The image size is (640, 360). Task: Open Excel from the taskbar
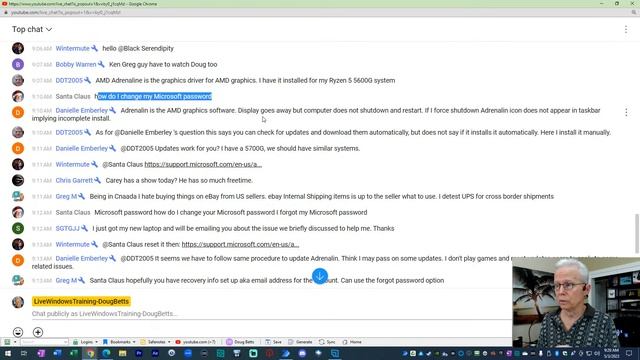pos(73,353)
